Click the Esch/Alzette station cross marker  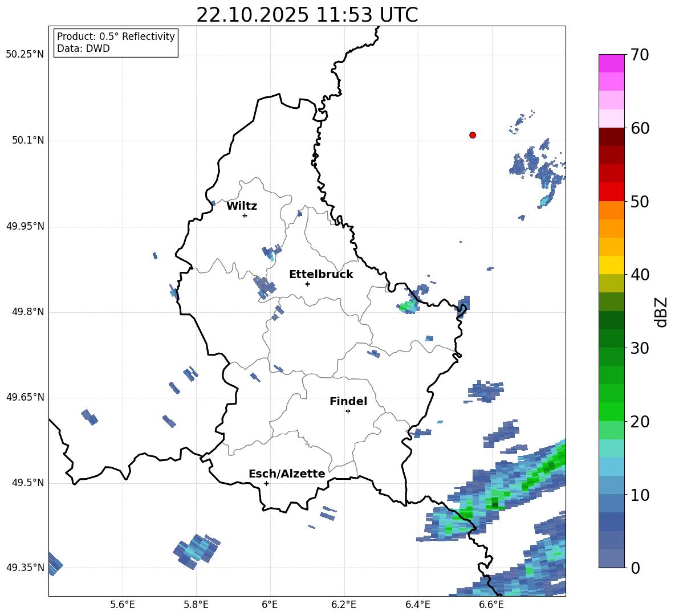click(266, 483)
